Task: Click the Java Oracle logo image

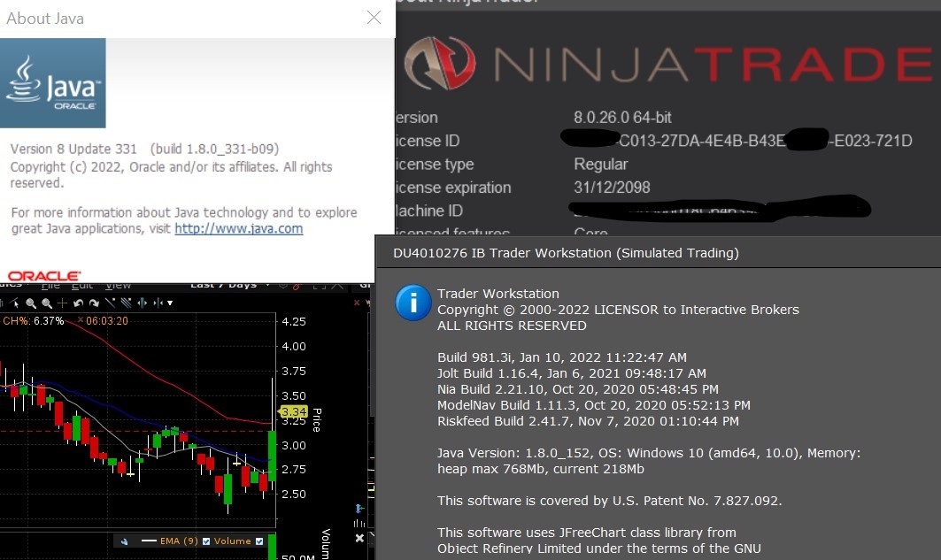Action: [x=53, y=83]
